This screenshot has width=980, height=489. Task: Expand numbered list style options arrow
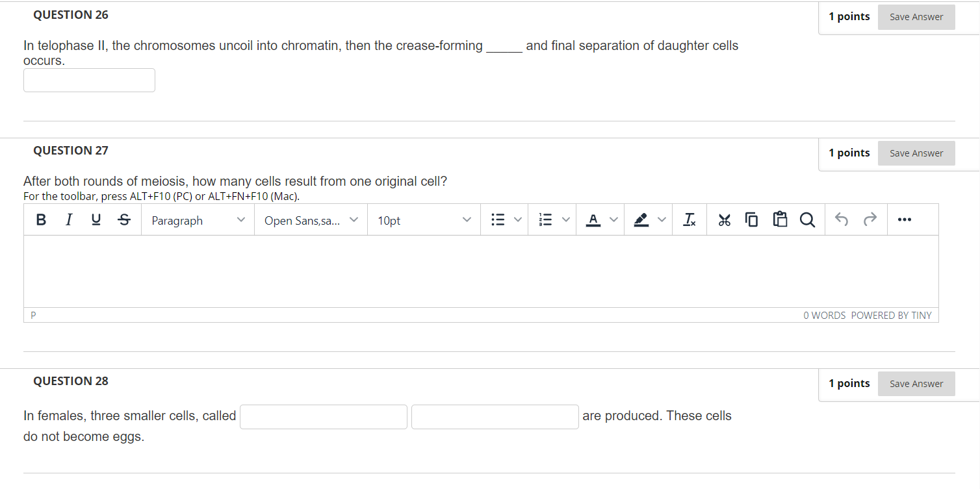point(566,220)
